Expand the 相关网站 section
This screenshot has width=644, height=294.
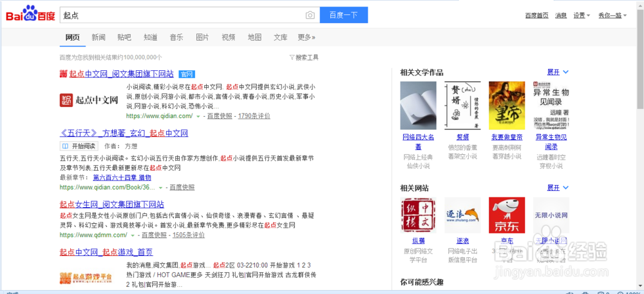(x=558, y=188)
